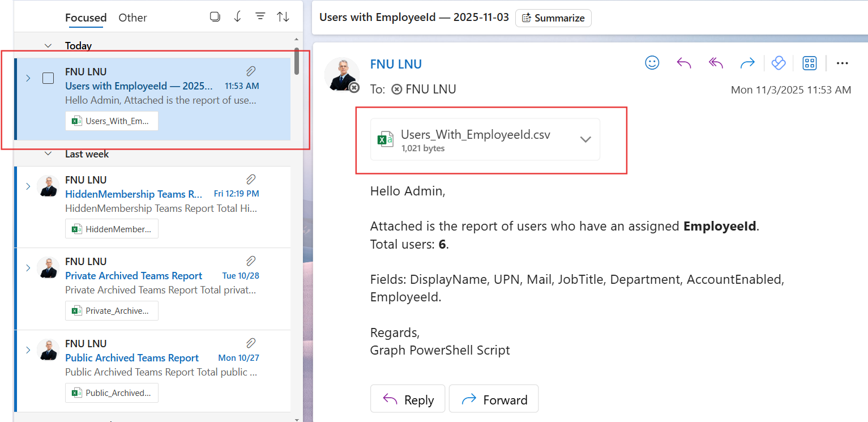Open the Apps grid icon in message header
This screenshot has height=422, width=868.
point(810,63)
